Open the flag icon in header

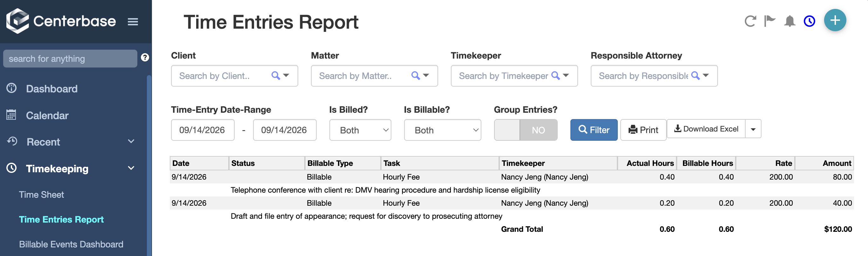(x=770, y=21)
